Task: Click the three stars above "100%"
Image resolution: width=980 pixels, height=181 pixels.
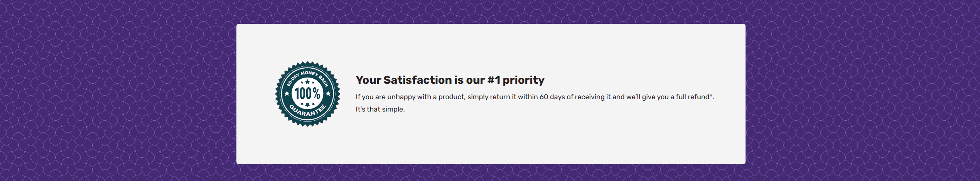Action: click(307, 82)
